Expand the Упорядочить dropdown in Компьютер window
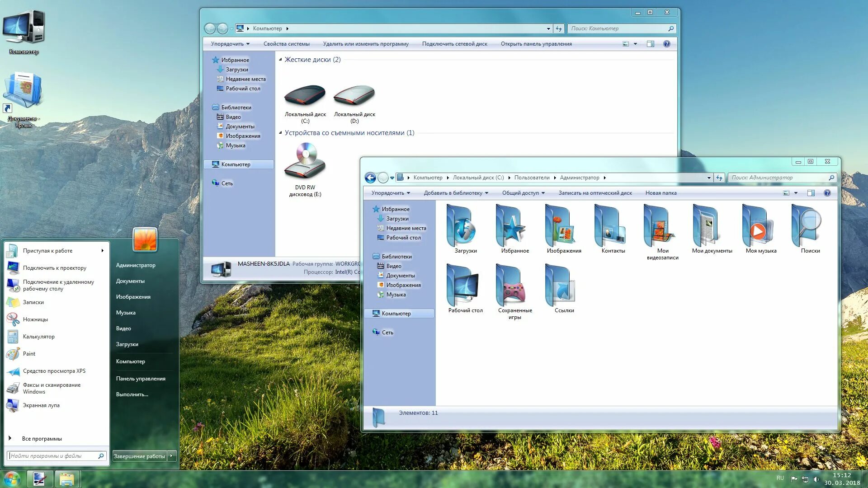Viewport: 868px width, 488px height. coord(230,44)
